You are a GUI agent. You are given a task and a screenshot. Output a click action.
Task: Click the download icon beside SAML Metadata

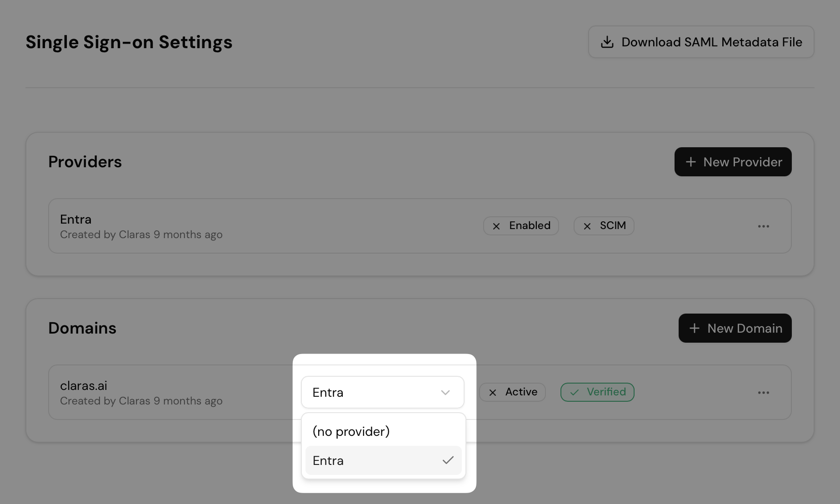tap(607, 42)
